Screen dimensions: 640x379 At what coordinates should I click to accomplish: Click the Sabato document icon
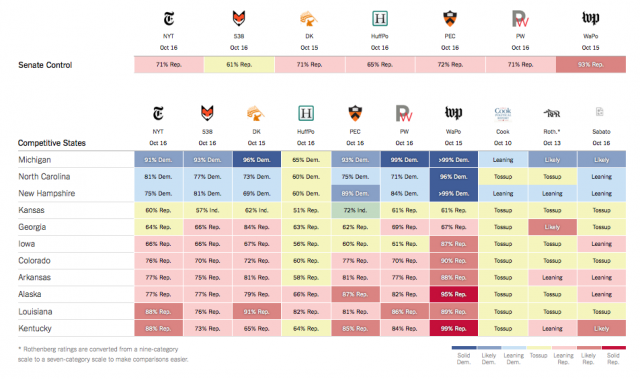coord(600,112)
